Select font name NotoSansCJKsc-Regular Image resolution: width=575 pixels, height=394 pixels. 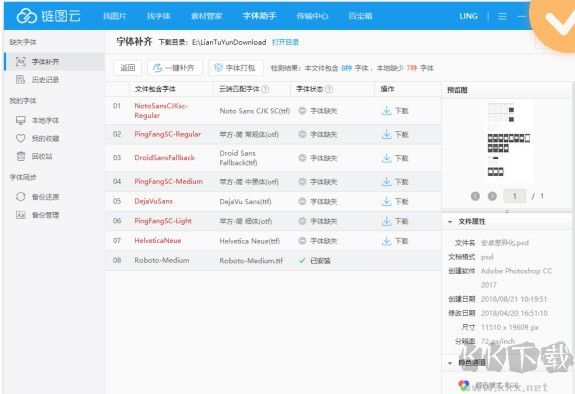point(161,110)
